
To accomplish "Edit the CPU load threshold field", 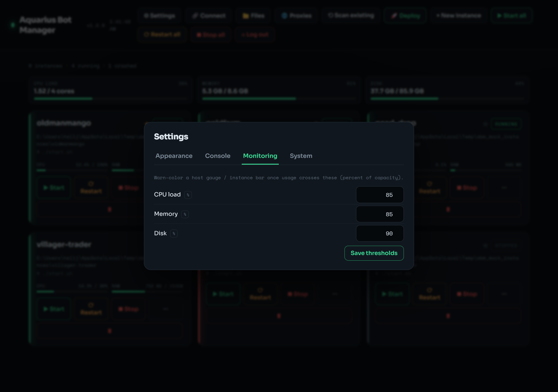I will pos(380,195).
